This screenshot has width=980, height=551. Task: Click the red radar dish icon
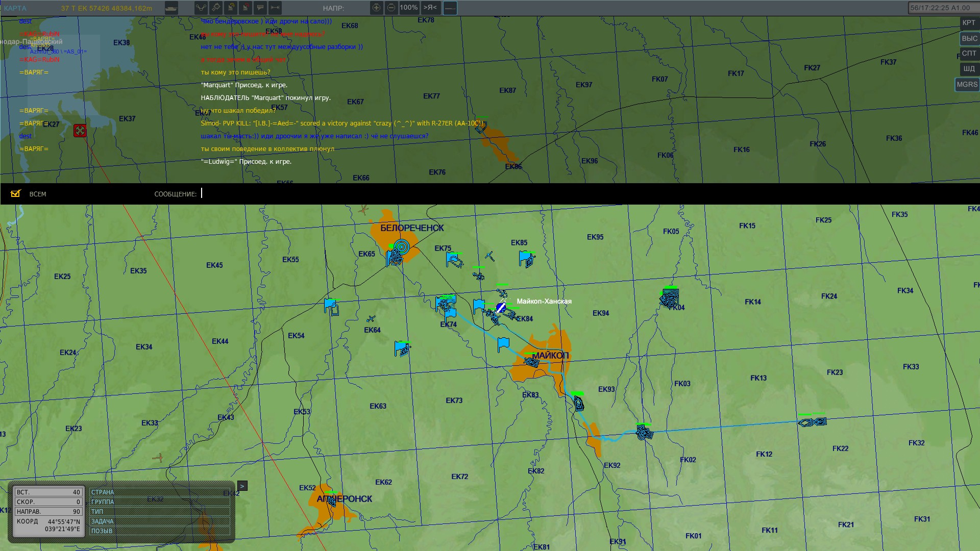point(246,8)
